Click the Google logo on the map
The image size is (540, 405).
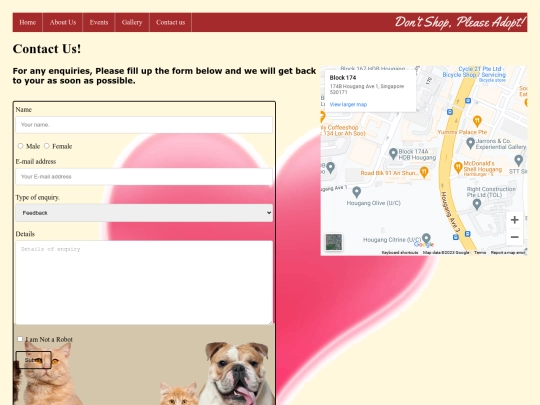coord(424,244)
